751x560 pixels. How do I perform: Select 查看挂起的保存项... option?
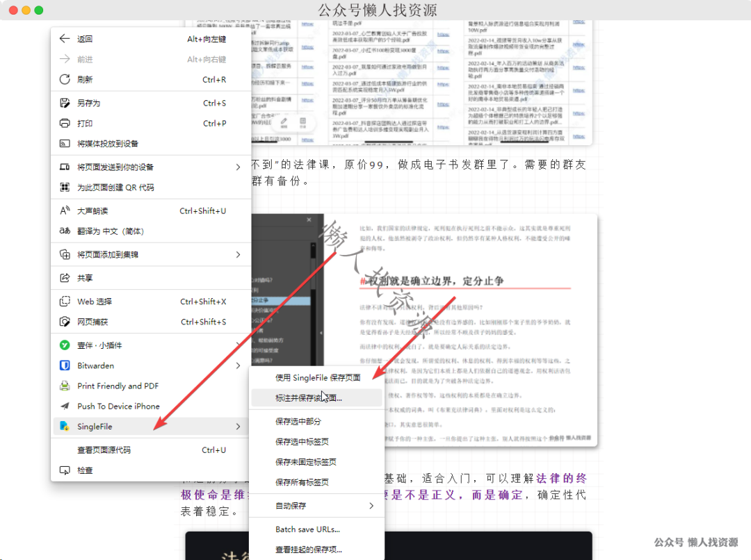(x=316, y=550)
